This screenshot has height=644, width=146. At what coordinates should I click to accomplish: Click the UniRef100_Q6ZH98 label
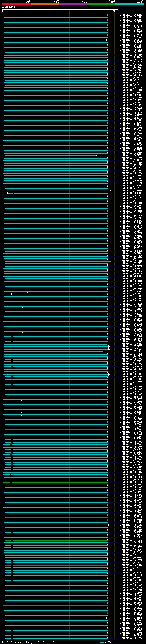click(x=131, y=218)
